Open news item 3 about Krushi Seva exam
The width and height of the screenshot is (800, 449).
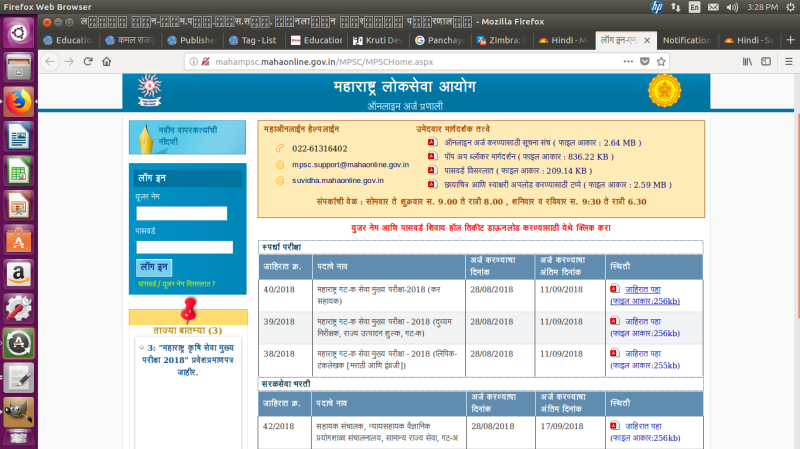188,360
